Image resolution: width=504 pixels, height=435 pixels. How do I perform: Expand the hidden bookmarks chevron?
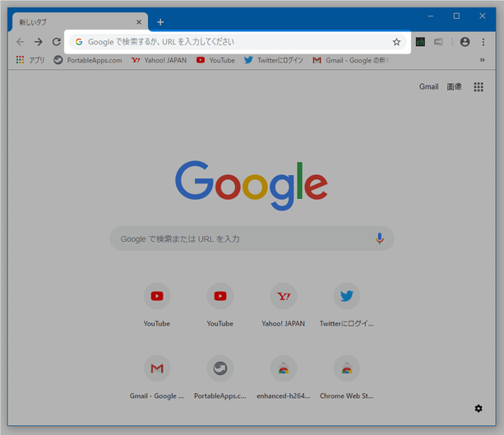coord(482,60)
